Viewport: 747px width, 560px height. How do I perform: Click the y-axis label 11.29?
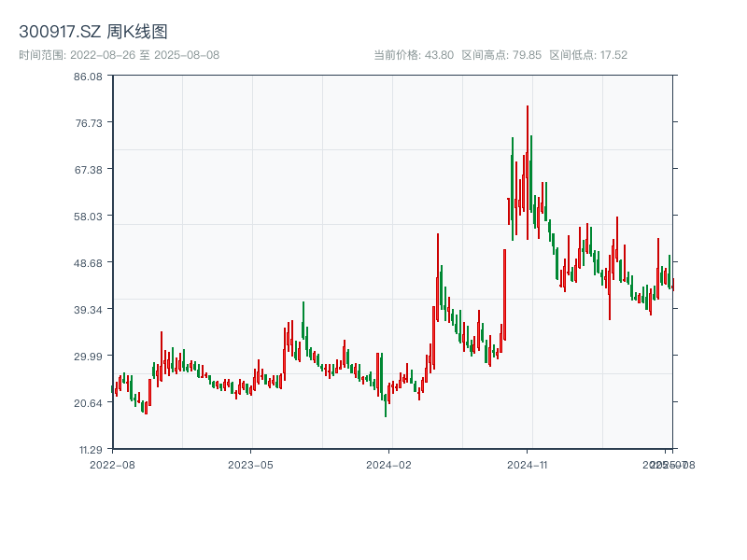click(x=91, y=450)
